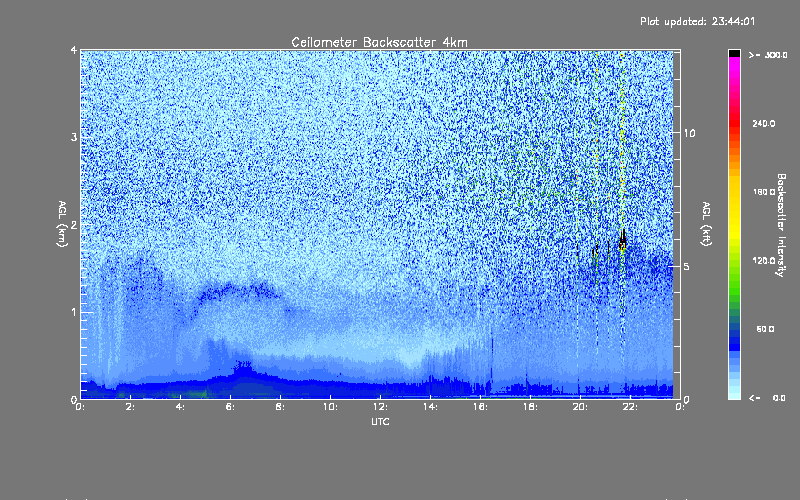Viewport: 800px width, 500px height.
Task: Click the left 'AGL (km)' axis label
Action: point(62,224)
